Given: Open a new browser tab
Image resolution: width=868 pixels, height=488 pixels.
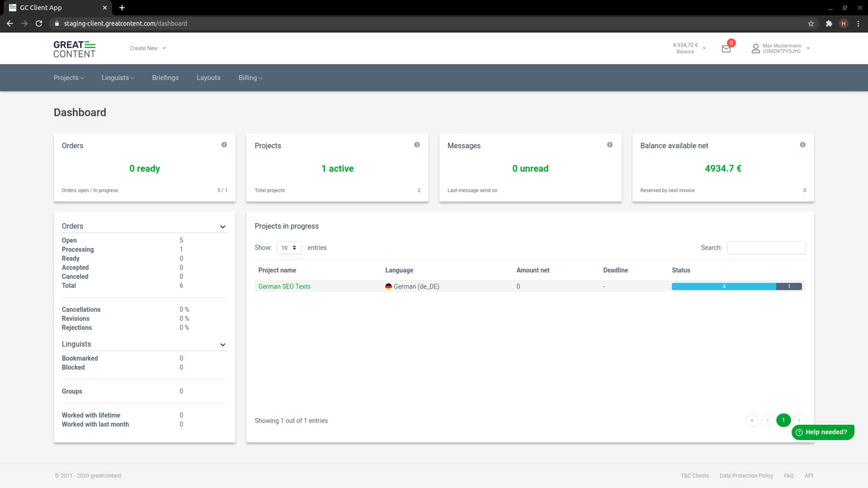Looking at the screenshot, I should pos(122,8).
